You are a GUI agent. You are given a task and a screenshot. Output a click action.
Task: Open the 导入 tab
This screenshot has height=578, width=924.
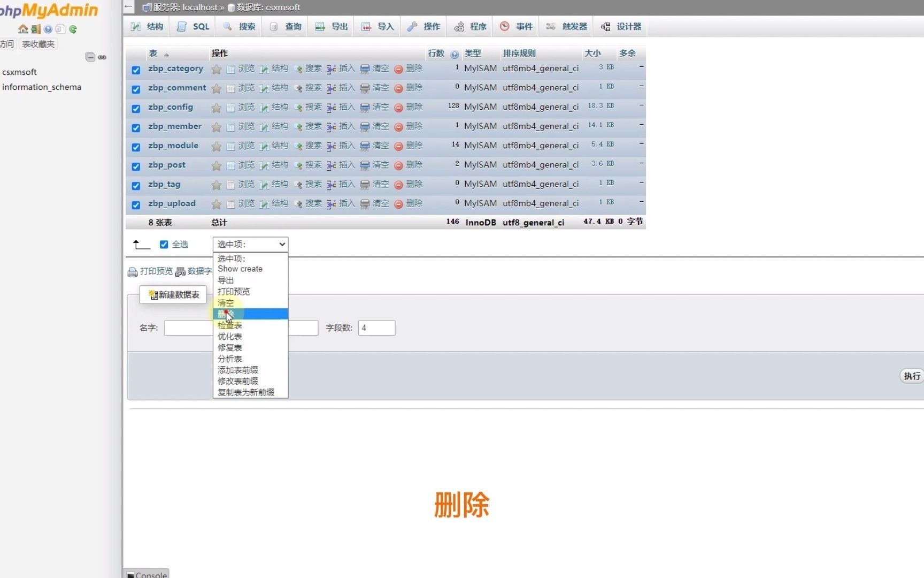click(x=378, y=26)
